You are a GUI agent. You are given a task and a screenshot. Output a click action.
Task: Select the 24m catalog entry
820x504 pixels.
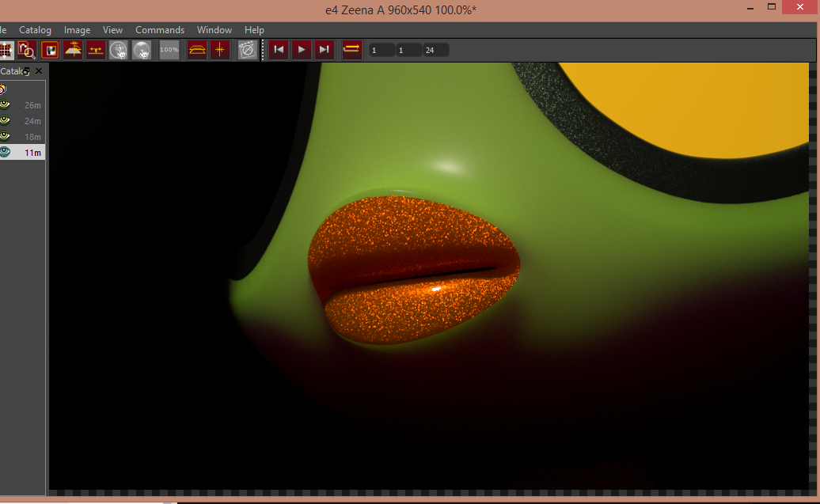(x=22, y=121)
